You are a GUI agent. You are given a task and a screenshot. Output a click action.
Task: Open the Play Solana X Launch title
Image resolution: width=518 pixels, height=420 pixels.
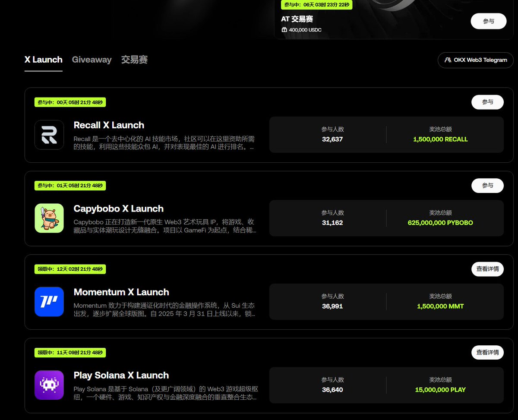121,375
